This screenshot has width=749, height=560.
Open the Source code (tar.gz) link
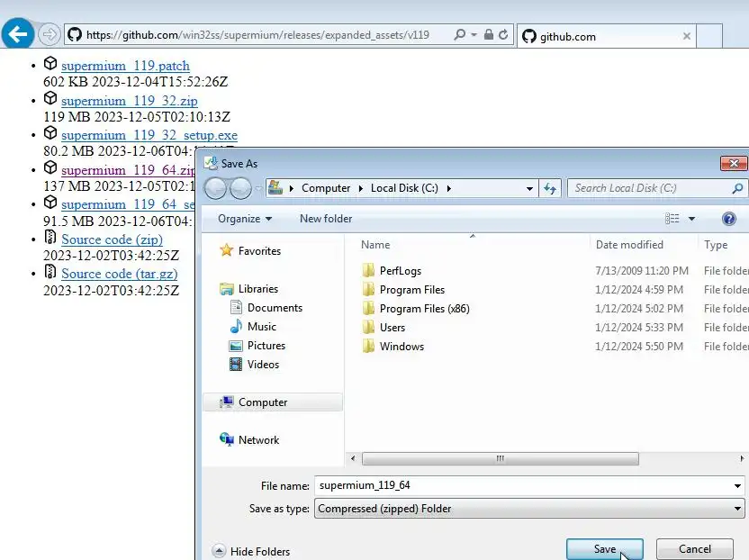(120, 274)
